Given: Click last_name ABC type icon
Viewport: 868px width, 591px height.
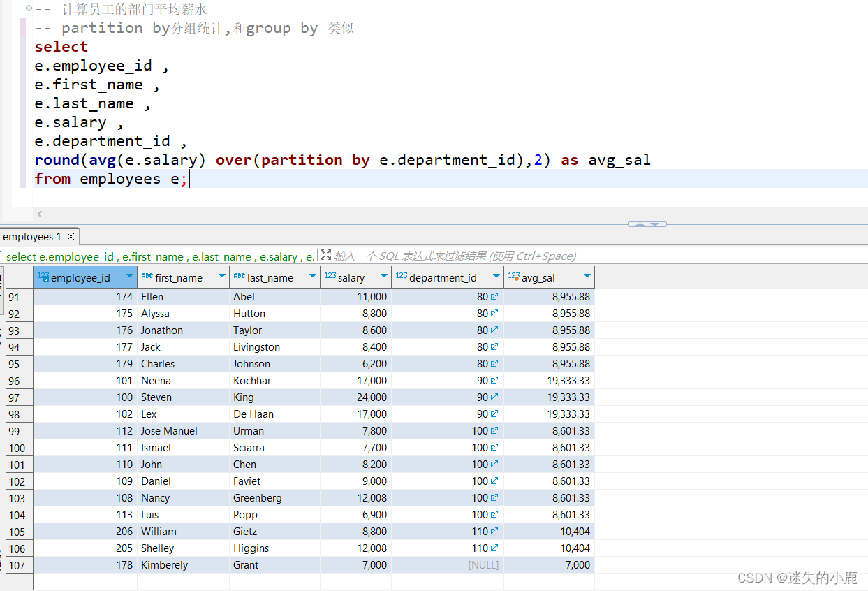Looking at the screenshot, I should [239, 277].
